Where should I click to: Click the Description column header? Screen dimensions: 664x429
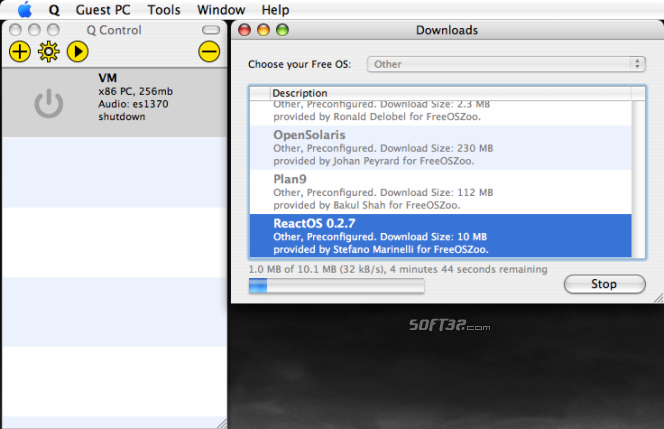[x=450, y=93]
